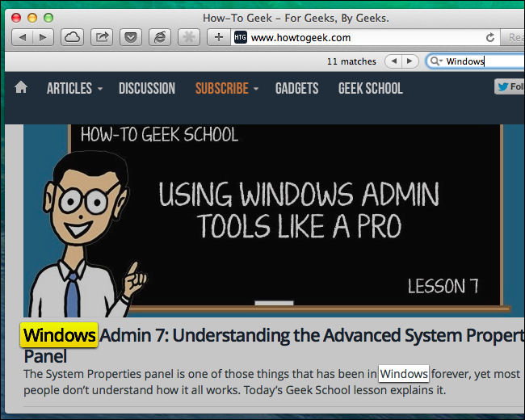
Task: Click the '11 matches' count label
Action: point(351,61)
